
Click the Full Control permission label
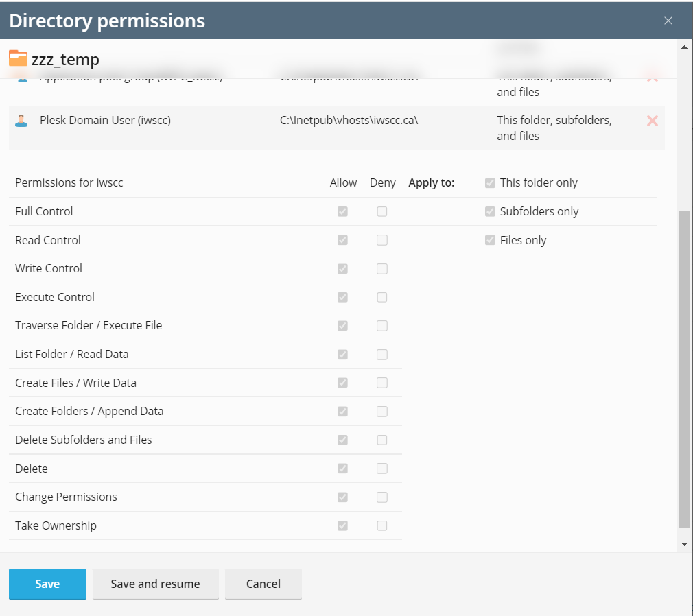coord(44,212)
